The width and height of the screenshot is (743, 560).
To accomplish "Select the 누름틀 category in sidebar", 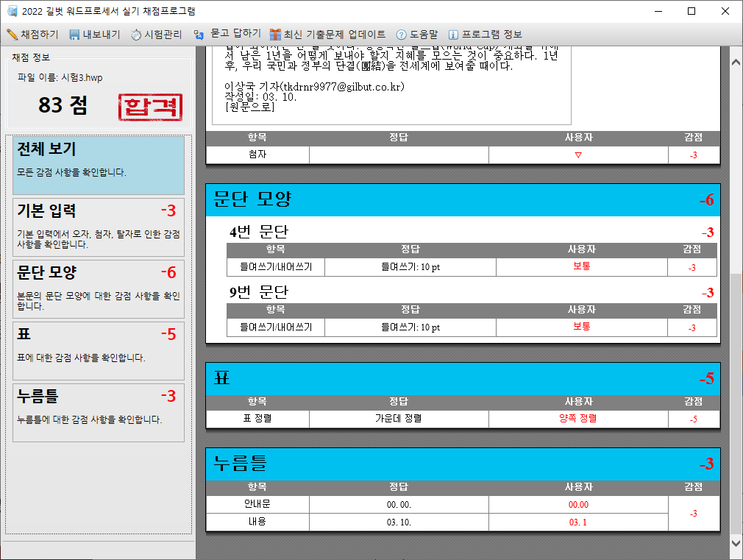I will (99, 411).
